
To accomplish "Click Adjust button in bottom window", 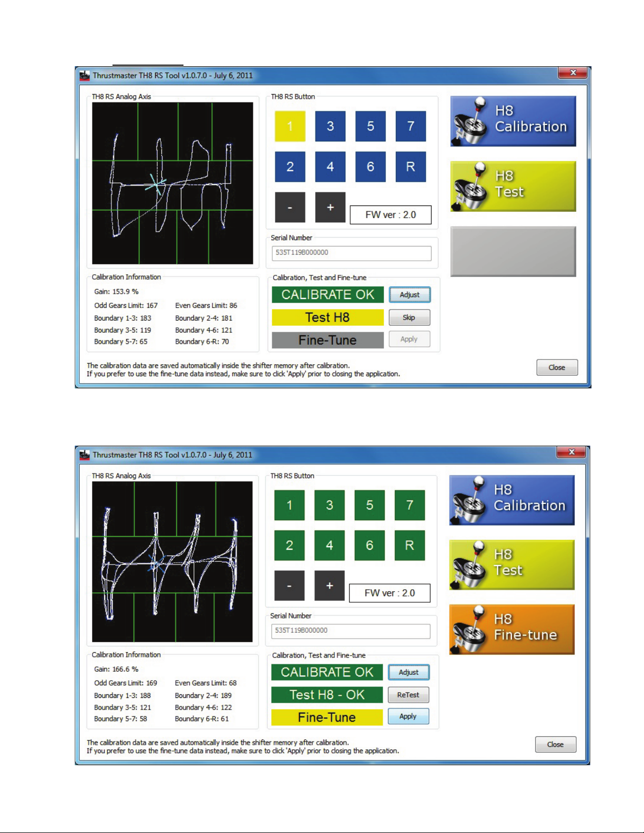I will pyautogui.click(x=408, y=672).
